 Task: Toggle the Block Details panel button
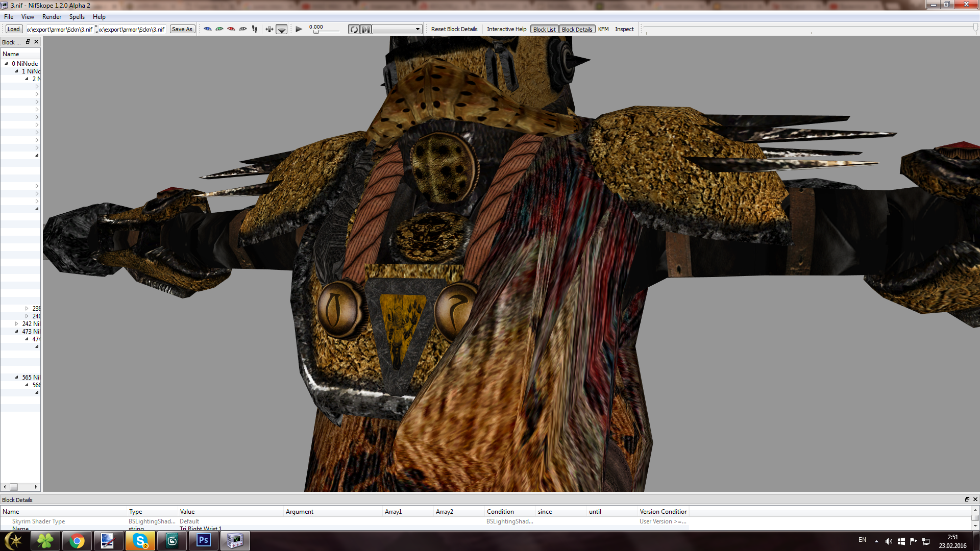[x=577, y=29]
